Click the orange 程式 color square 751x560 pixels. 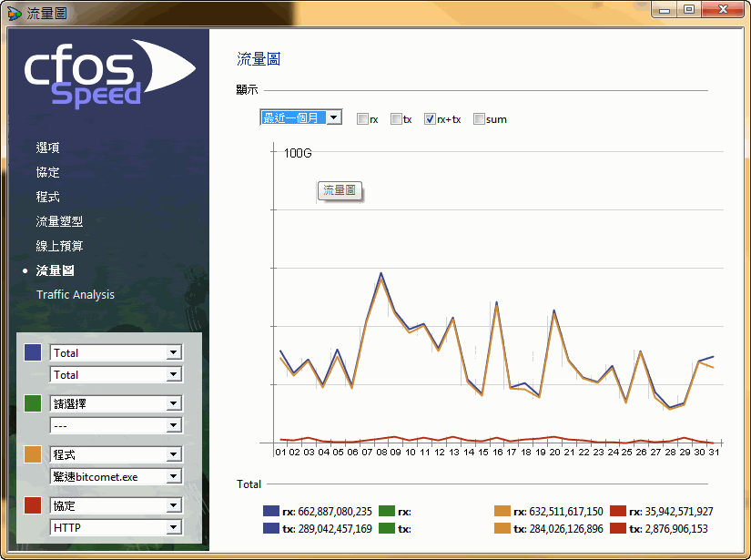(33, 454)
